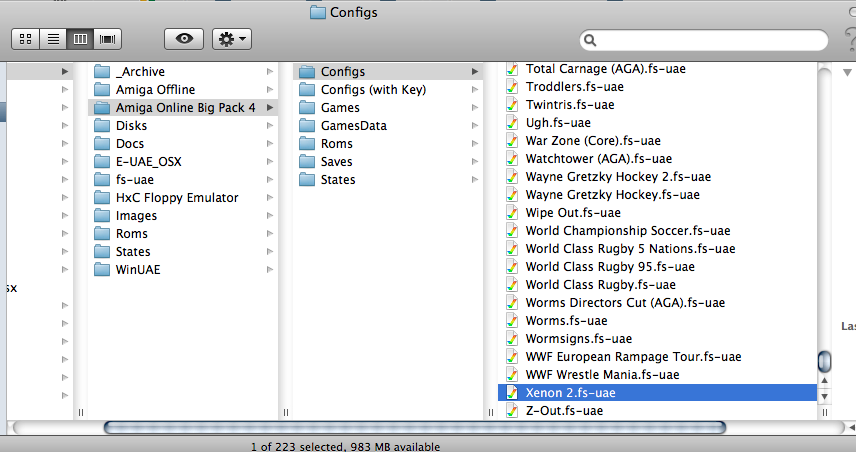The width and height of the screenshot is (856, 452).
Task: Open Configs (with Key) folder
Action: point(388,90)
